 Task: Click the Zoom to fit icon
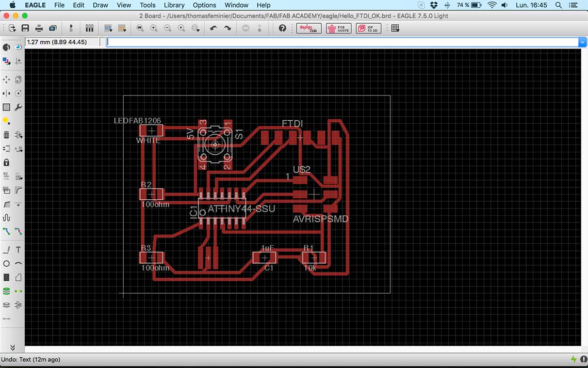(x=140, y=28)
